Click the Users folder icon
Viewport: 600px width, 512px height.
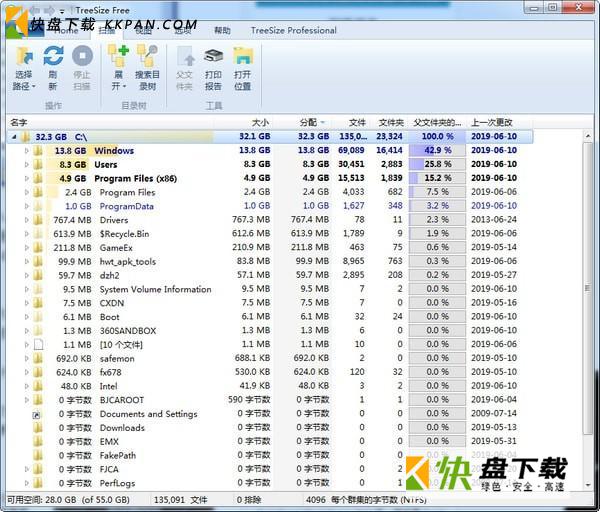coord(38,164)
